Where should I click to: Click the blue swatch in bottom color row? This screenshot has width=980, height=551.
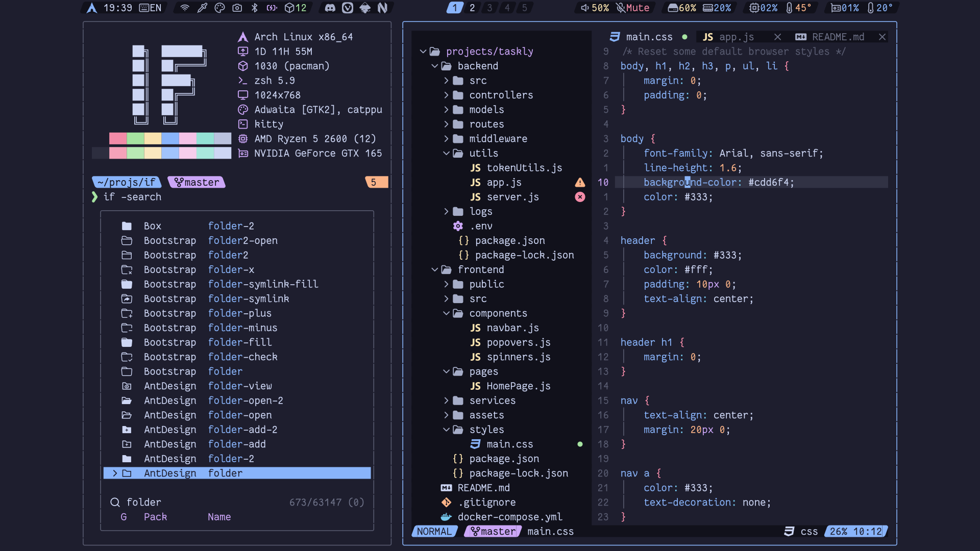click(170, 153)
